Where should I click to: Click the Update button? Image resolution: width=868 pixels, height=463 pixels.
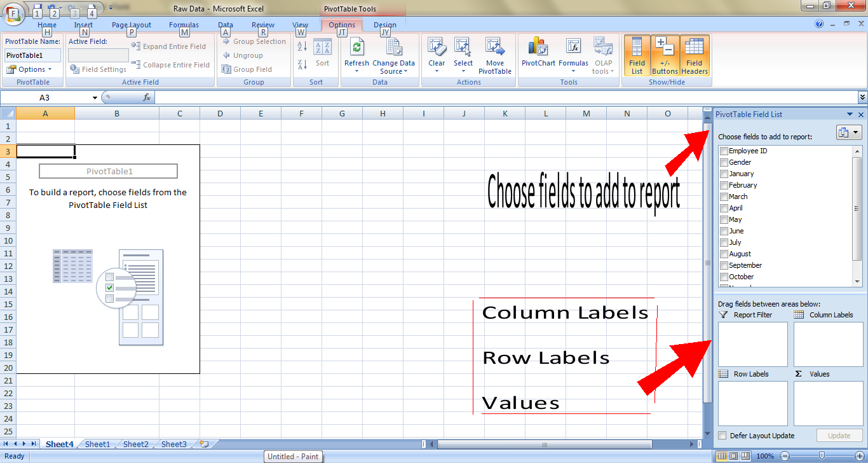(x=839, y=436)
